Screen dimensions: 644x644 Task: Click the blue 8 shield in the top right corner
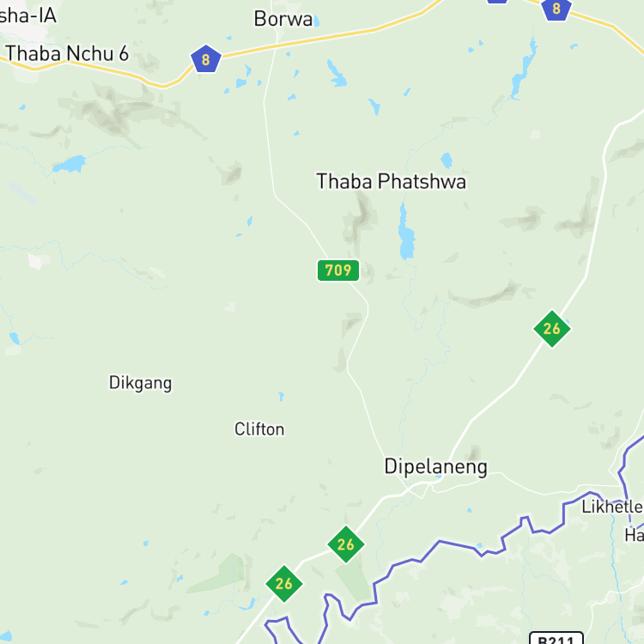click(x=556, y=9)
